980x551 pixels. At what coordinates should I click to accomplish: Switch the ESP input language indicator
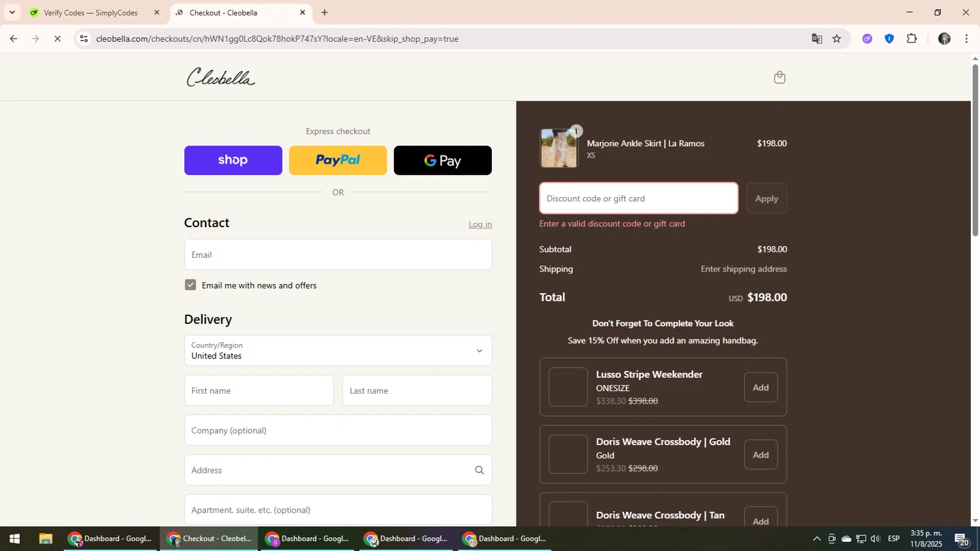click(894, 539)
